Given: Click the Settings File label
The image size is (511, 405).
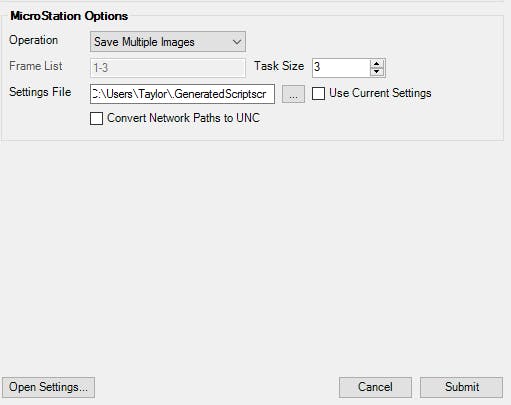Looking at the screenshot, I should coord(40,92).
